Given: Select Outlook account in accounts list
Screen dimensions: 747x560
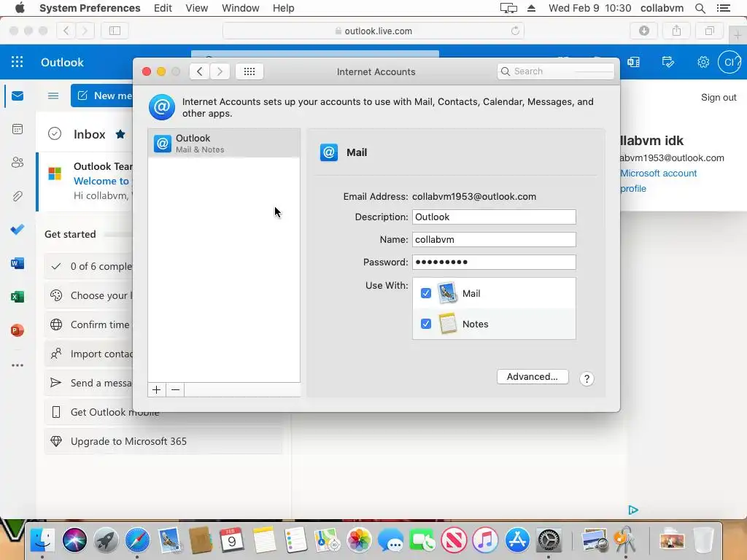Looking at the screenshot, I should [x=224, y=143].
